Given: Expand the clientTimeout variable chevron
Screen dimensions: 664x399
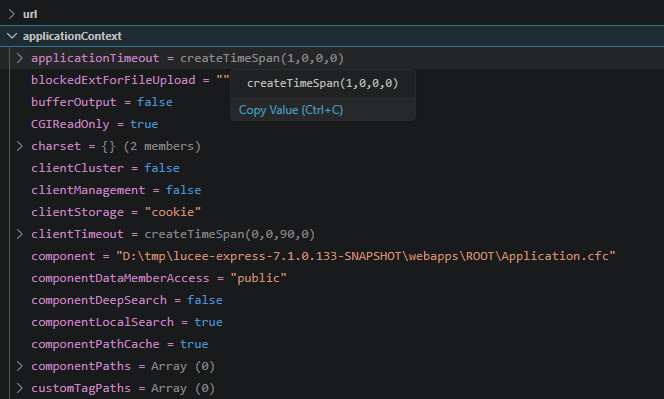Looking at the screenshot, I should click(19, 234).
